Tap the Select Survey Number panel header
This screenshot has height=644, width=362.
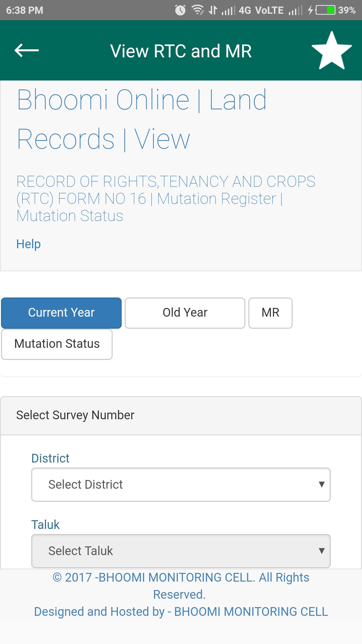click(181, 415)
